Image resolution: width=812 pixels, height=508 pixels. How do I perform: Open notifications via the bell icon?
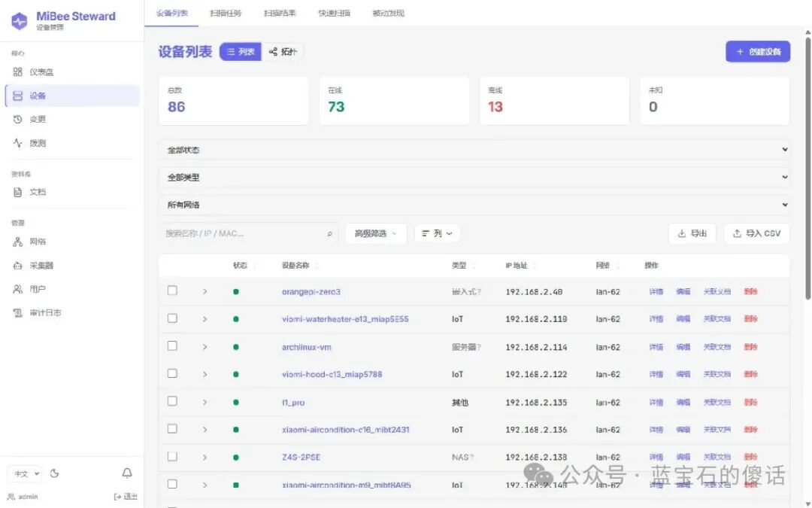[127, 473]
